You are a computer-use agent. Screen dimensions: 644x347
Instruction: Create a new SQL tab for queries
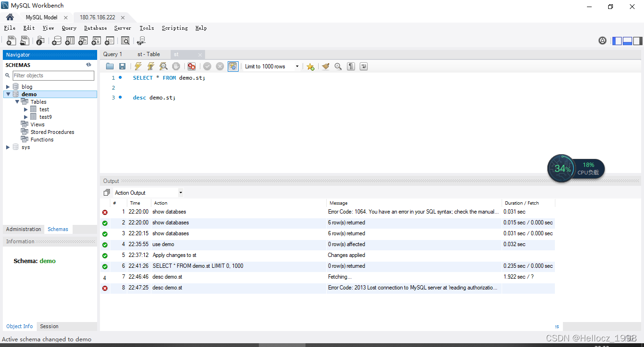click(x=11, y=41)
